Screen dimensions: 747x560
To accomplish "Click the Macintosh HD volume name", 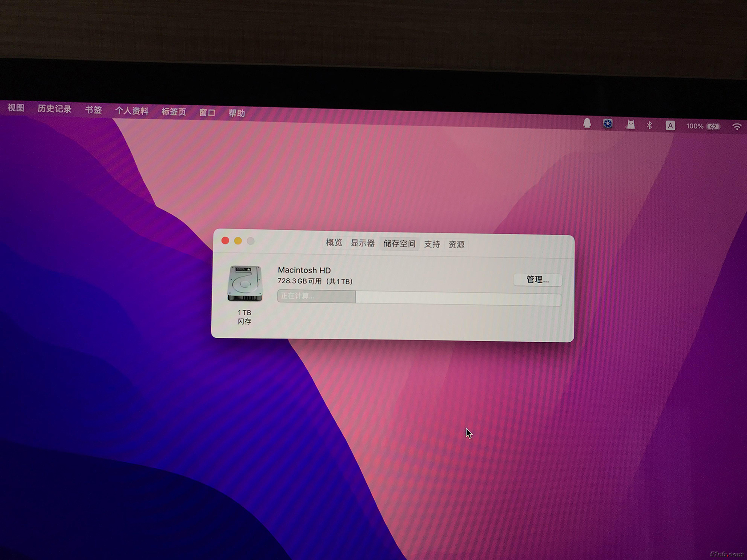I will pos(304,270).
